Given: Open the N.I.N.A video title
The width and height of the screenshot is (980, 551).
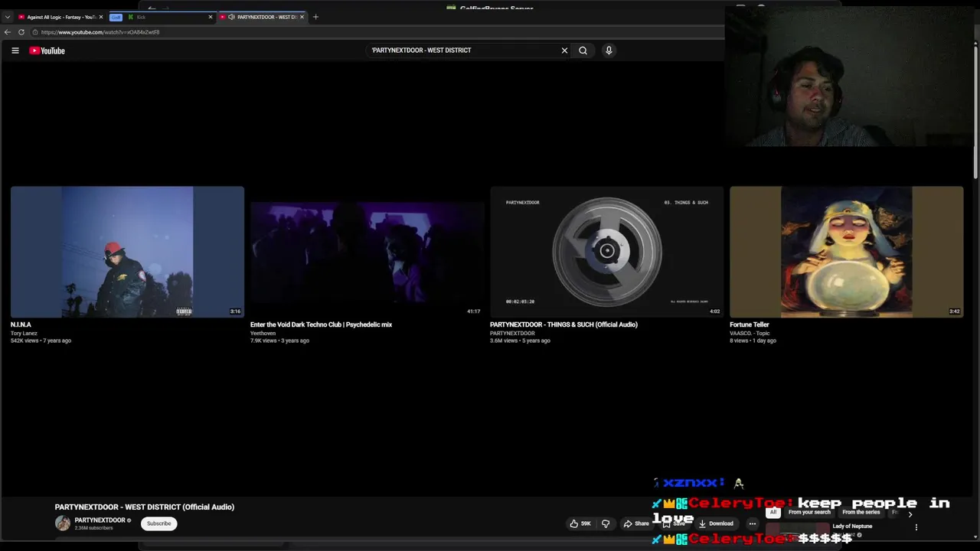Looking at the screenshot, I should pos(21,324).
